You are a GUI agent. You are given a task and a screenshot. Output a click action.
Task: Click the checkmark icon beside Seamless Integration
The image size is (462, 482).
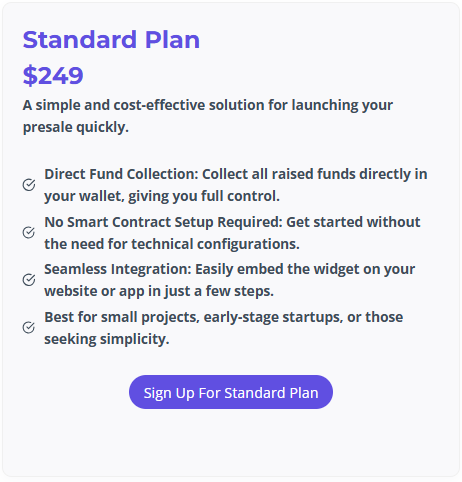(x=29, y=280)
